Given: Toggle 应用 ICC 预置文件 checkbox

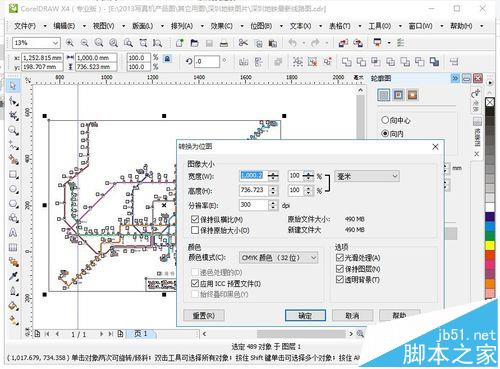Looking at the screenshot, I should click(195, 284).
